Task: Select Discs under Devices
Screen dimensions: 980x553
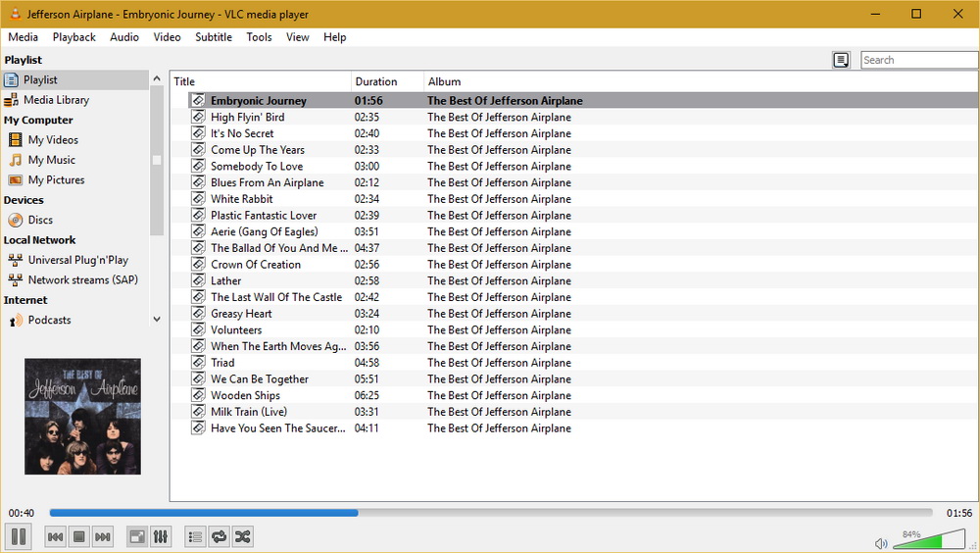Action: pyautogui.click(x=75, y=221)
